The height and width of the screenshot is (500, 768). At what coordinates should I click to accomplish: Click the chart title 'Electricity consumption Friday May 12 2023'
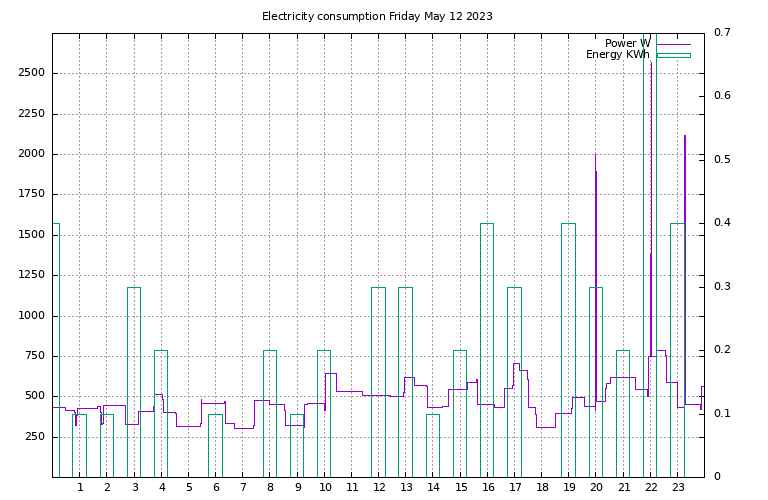click(377, 16)
